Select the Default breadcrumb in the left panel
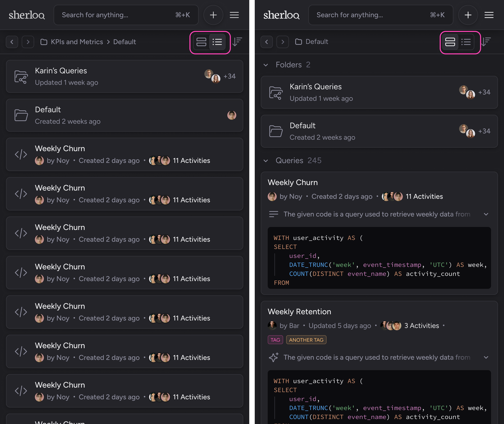 coord(124,42)
